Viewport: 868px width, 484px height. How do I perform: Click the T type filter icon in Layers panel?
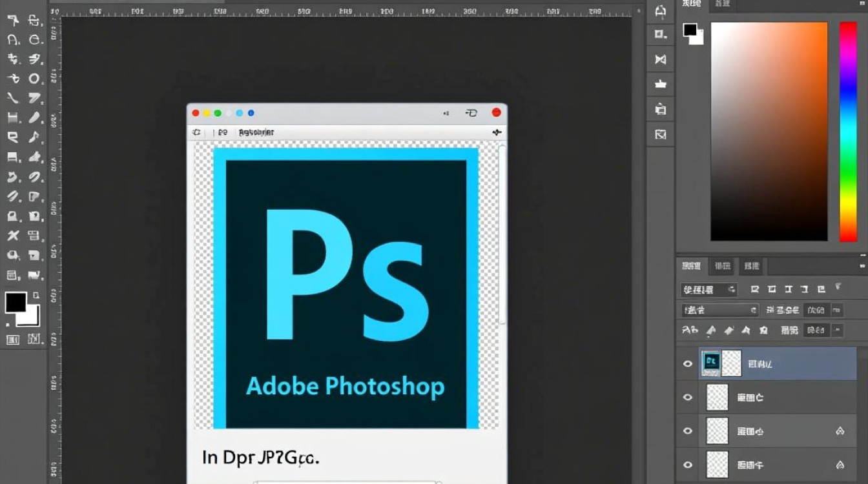[x=788, y=290]
